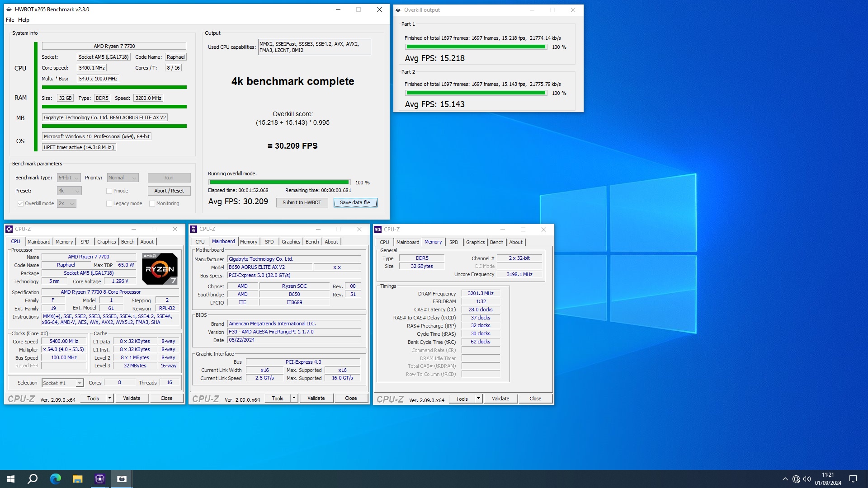
Task: Click the Used CPU capabilities text box
Action: pyautogui.click(x=315, y=47)
